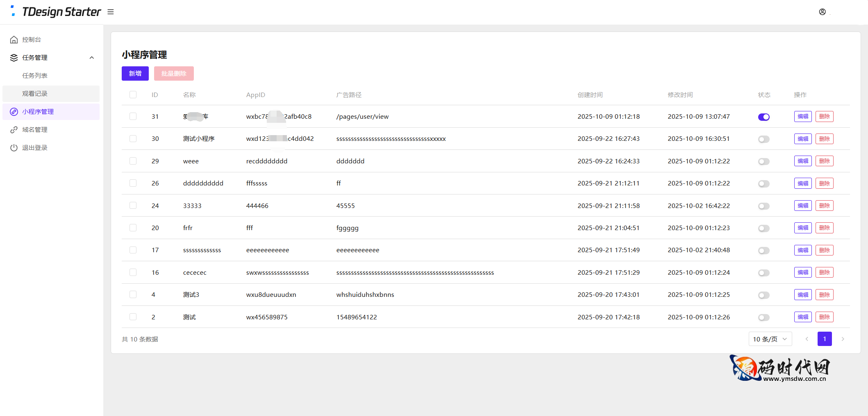
Task: Click the 退出登录 power icon
Action: click(x=14, y=148)
